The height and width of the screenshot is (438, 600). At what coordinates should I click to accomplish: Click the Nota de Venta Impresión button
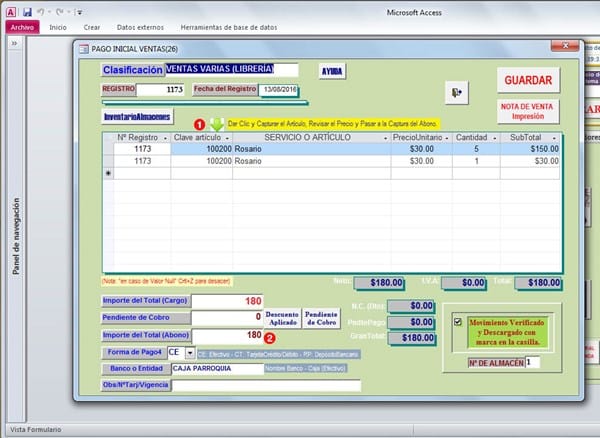[529, 111]
